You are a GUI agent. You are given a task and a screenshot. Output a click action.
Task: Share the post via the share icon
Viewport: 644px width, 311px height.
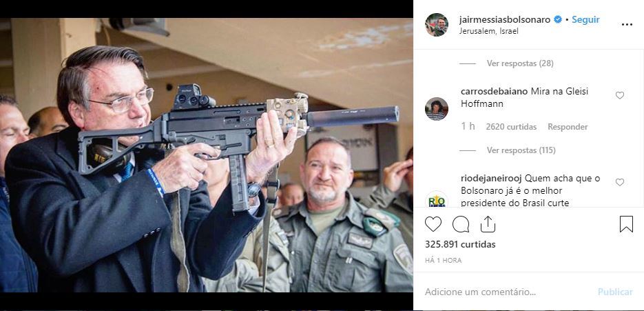[488, 224]
